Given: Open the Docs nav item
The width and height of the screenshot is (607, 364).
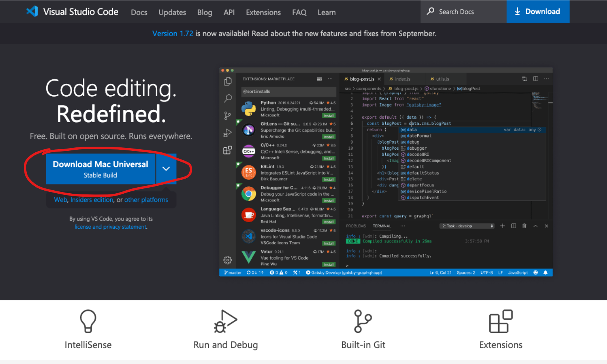Looking at the screenshot, I should (x=139, y=12).
